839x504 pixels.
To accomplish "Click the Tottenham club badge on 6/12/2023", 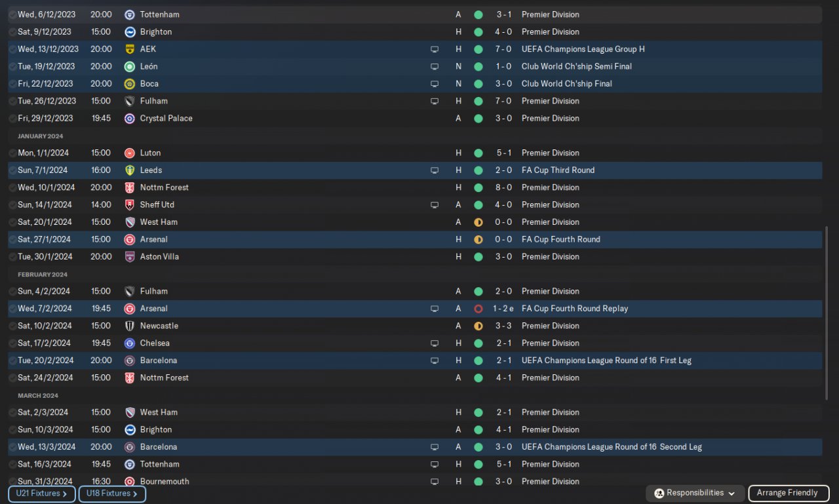I will (x=129, y=14).
